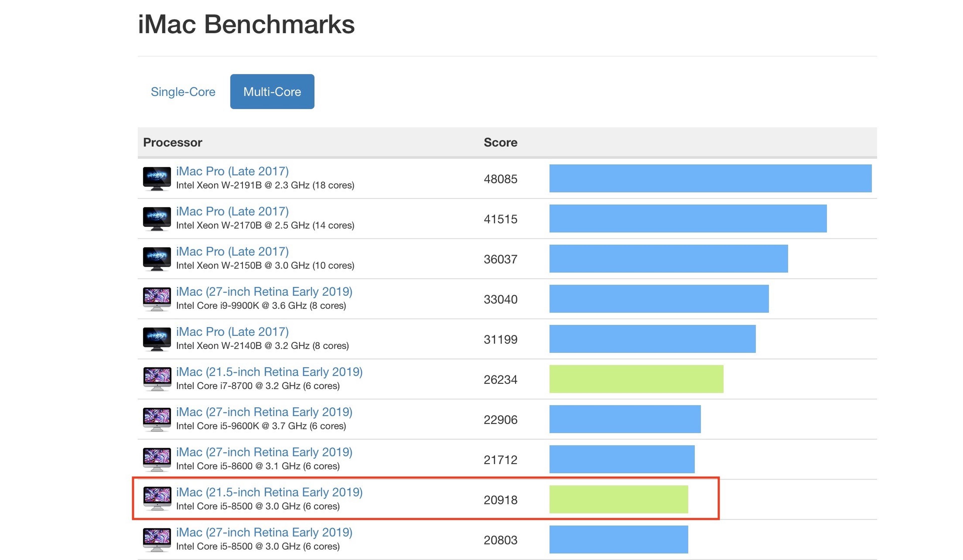Select the Multi-Core tab
The width and height of the screenshot is (963, 560).
[272, 92]
